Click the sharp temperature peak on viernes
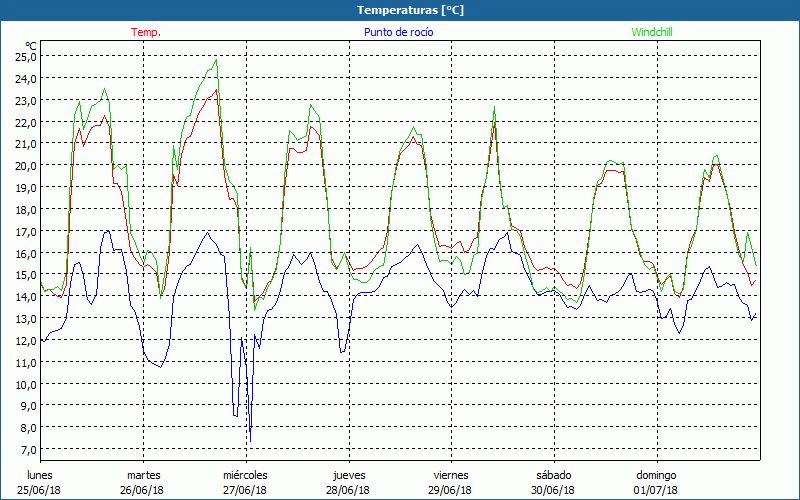Viewport: 800px width, 500px height. [494, 122]
